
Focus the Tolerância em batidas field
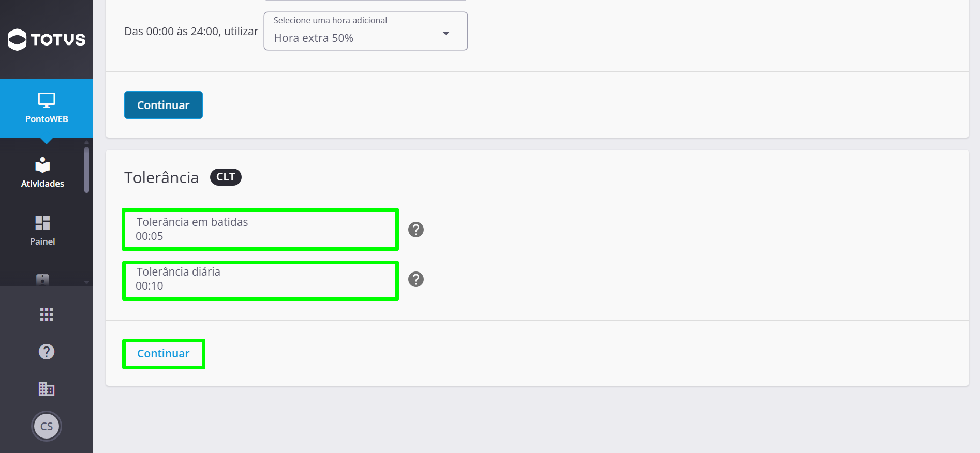260,229
